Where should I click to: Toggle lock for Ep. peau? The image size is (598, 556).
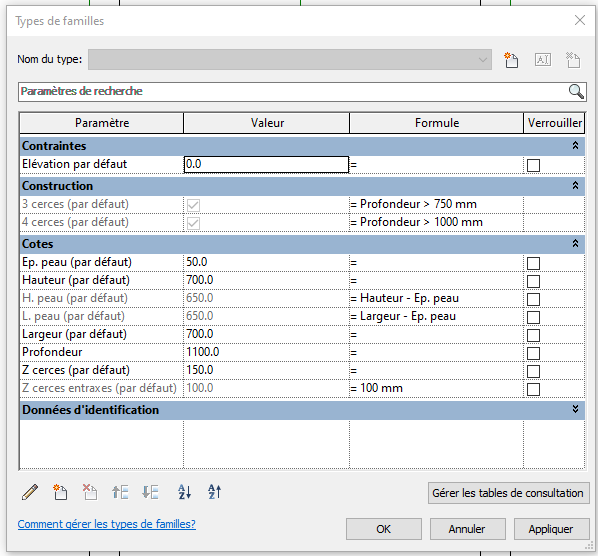tap(533, 263)
